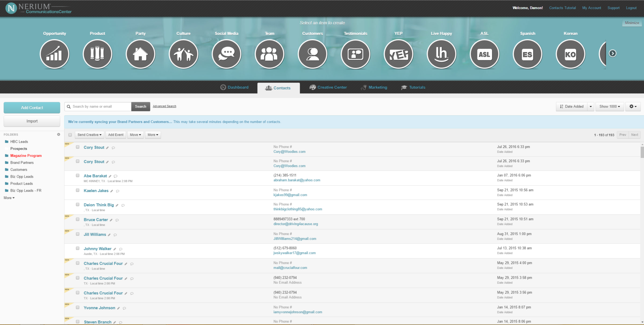Choose the Party house icon
644x325 pixels.
[x=140, y=54]
